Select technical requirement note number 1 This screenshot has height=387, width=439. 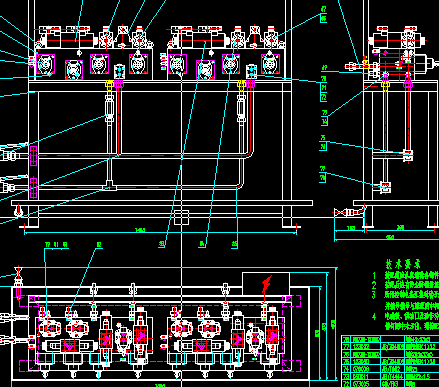374,275
